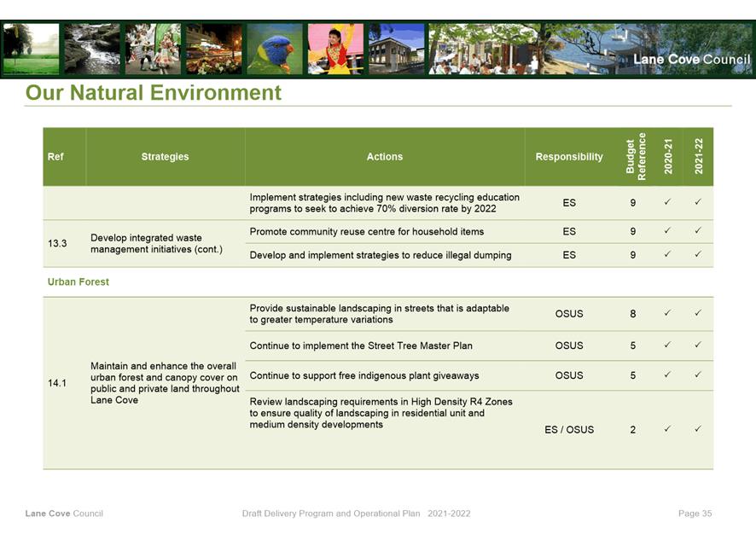The height and width of the screenshot is (534, 756).
Task: Click 2021-22 tick for illegal dumping row
Action: pyautogui.click(x=698, y=254)
